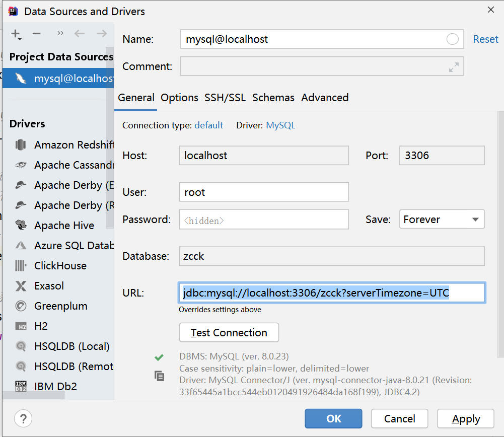Open the Schemas tab
This screenshot has width=504, height=437.
tap(273, 98)
